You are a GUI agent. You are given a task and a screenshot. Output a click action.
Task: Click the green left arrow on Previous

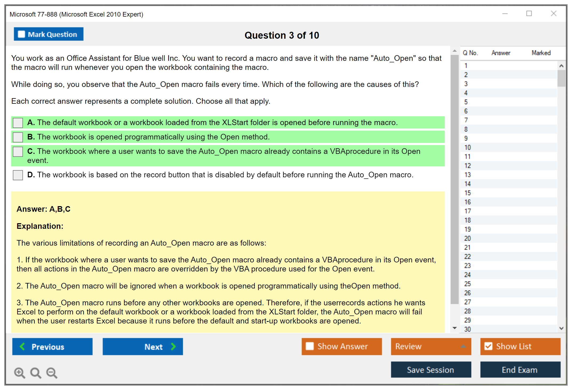[x=22, y=346]
